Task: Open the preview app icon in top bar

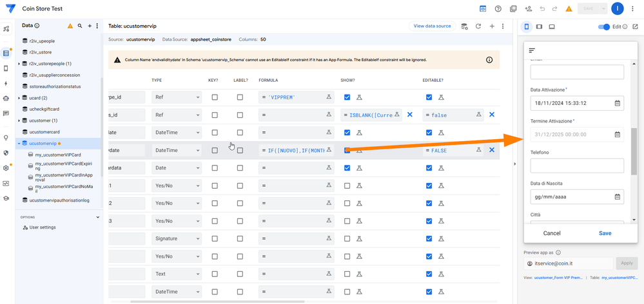Action: [x=483, y=8]
